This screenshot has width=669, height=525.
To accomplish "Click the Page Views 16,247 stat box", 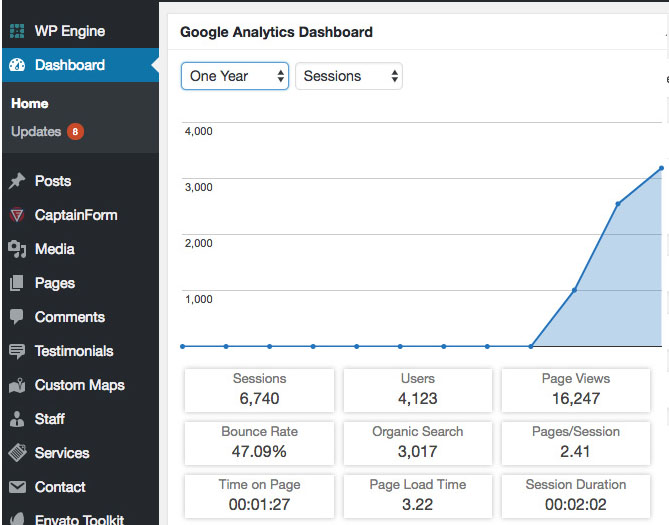I will point(576,390).
